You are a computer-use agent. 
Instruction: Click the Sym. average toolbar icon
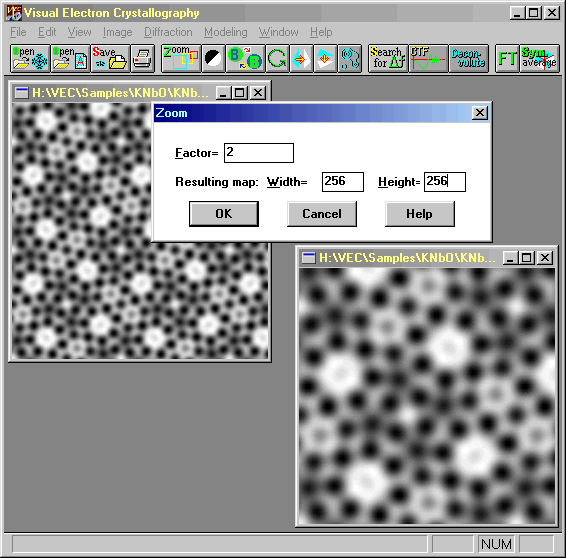[540, 58]
